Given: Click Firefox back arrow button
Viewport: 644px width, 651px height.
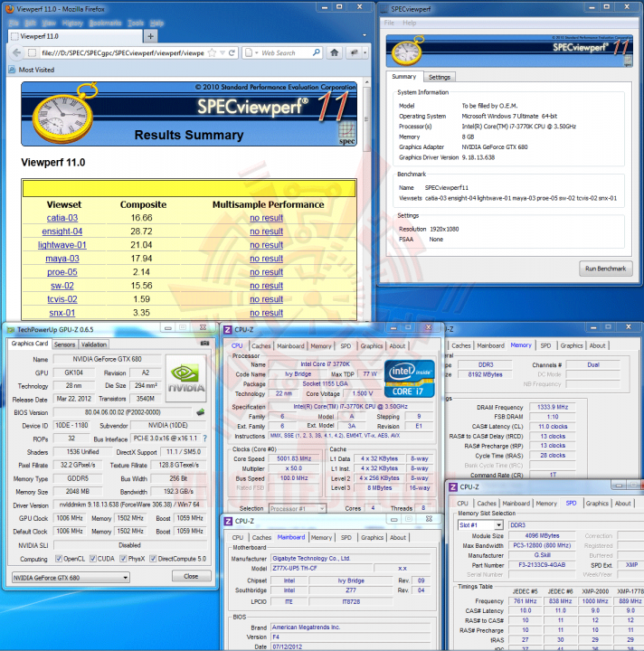Looking at the screenshot, I should [x=16, y=52].
